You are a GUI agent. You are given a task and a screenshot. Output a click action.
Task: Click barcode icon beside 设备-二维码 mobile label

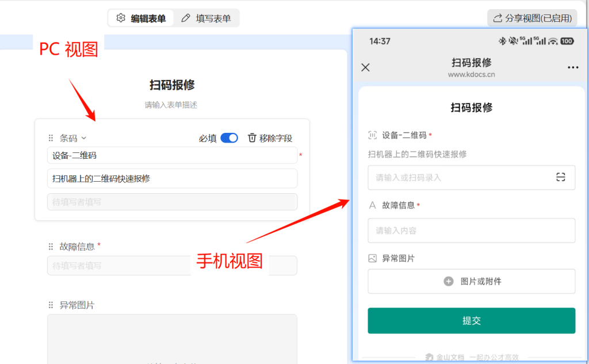click(372, 135)
